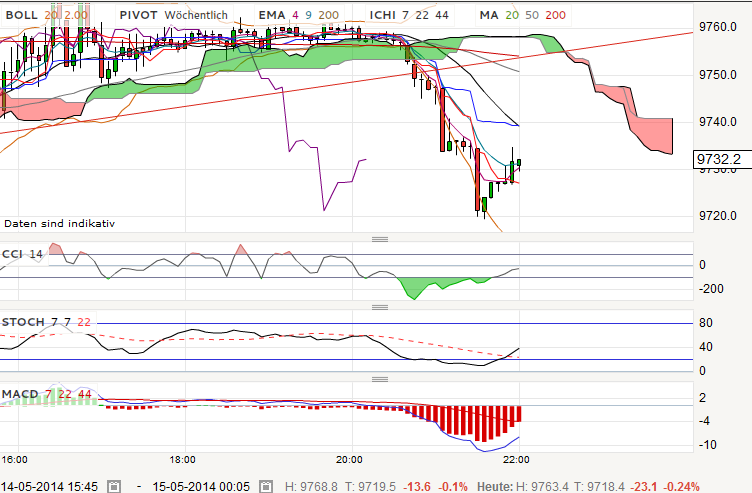Screen dimensions: 752x493
Task: Click the 20:00 time axis label
Action: point(349,459)
